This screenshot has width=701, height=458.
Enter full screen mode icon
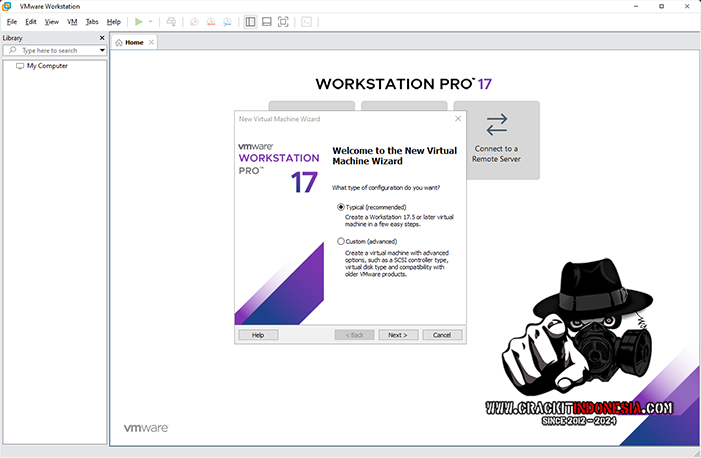point(283,21)
